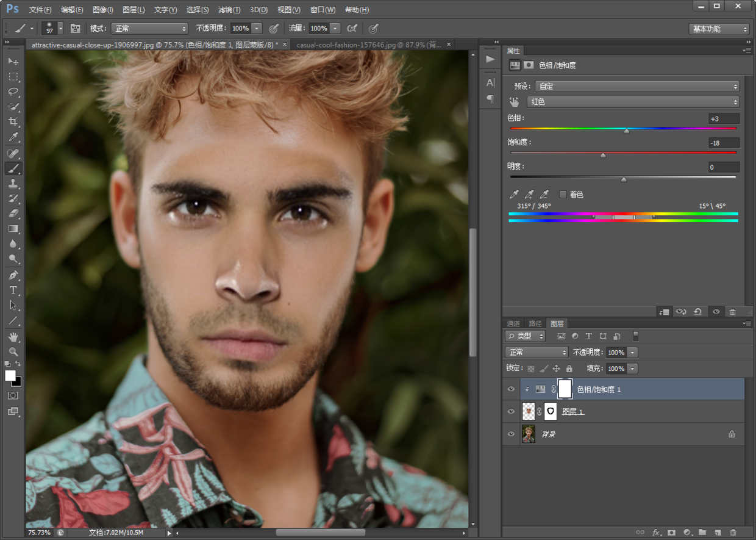Select the Eyedropper tool
The width and height of the screenshot is (756, 540).
coord(13,137)
